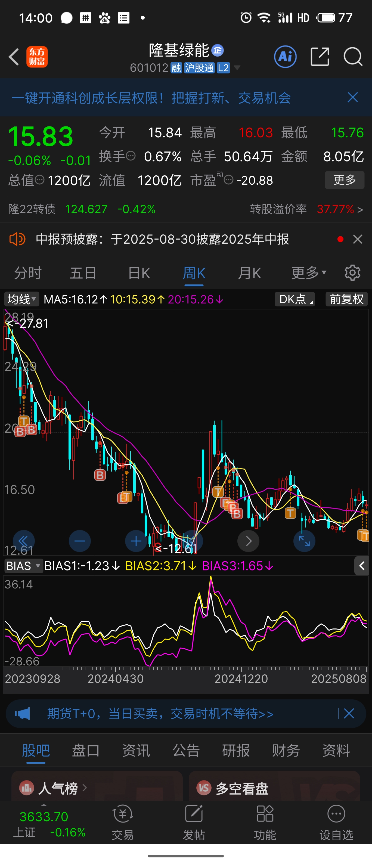Image resolution: width=372 pixels, height=868 pixels.
Task: Expand 转股溢价率 37.77% details arrow
Action: (360, 210)
